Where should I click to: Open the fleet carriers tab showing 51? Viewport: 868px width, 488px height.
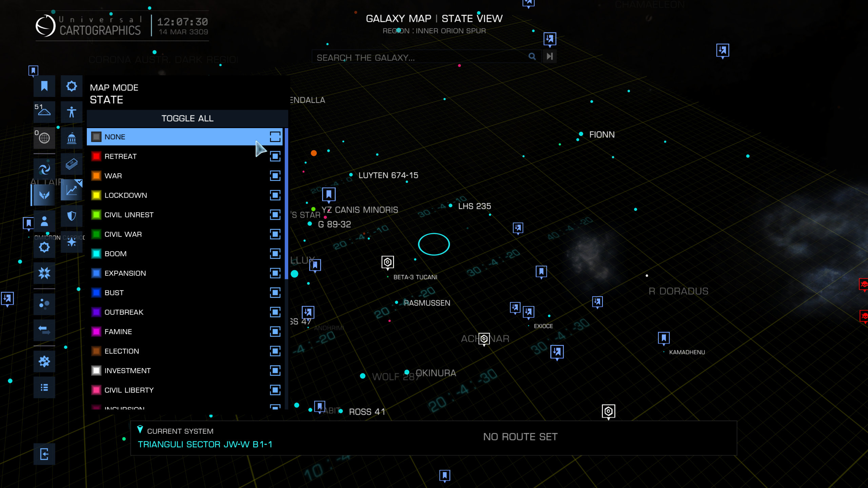(x=44, y=112)
